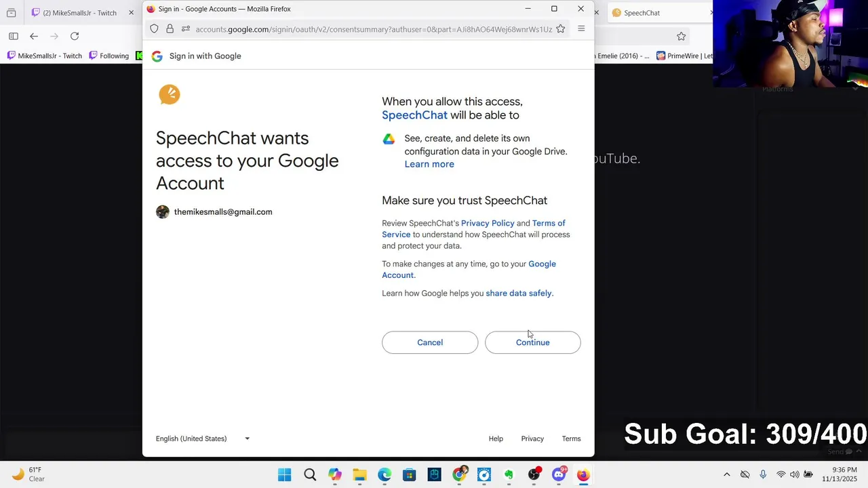Click bookmark star in main Firefox window
This screenshot has height=488, width=868.
coord(682,36)
